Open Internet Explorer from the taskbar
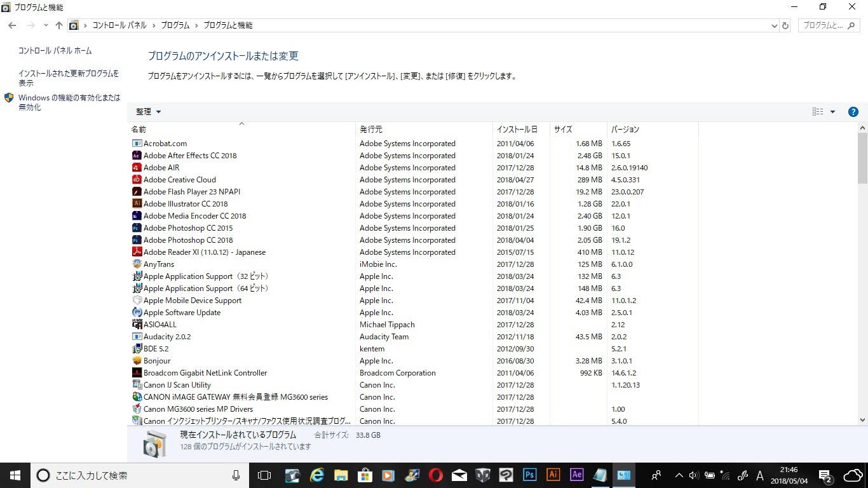 [x=317, y=475]
